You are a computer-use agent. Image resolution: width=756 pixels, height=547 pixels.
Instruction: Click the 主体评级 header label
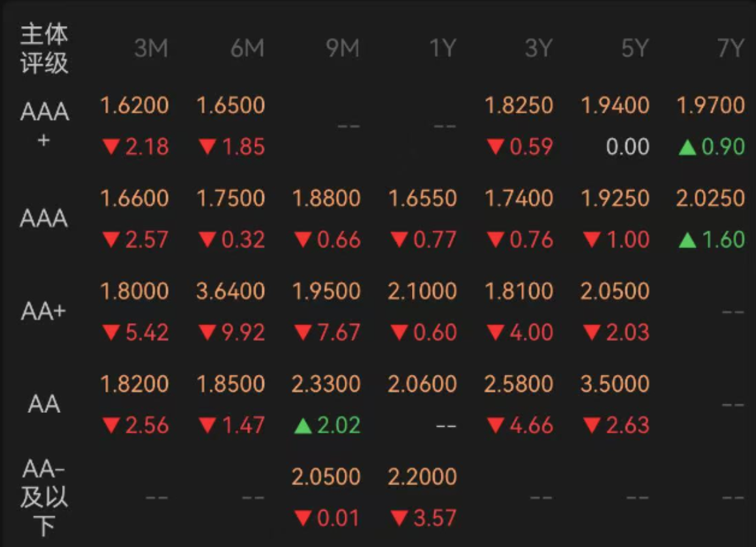tap(44, 48)
